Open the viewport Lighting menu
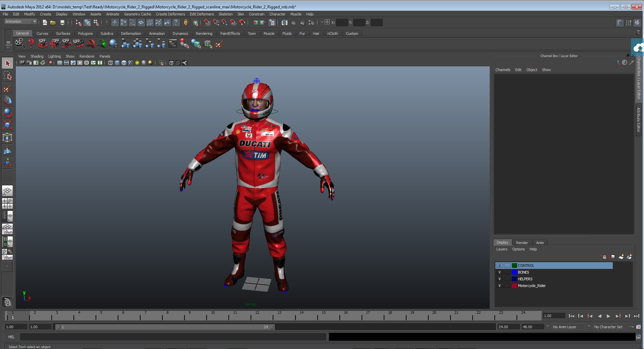 point(54,56)
